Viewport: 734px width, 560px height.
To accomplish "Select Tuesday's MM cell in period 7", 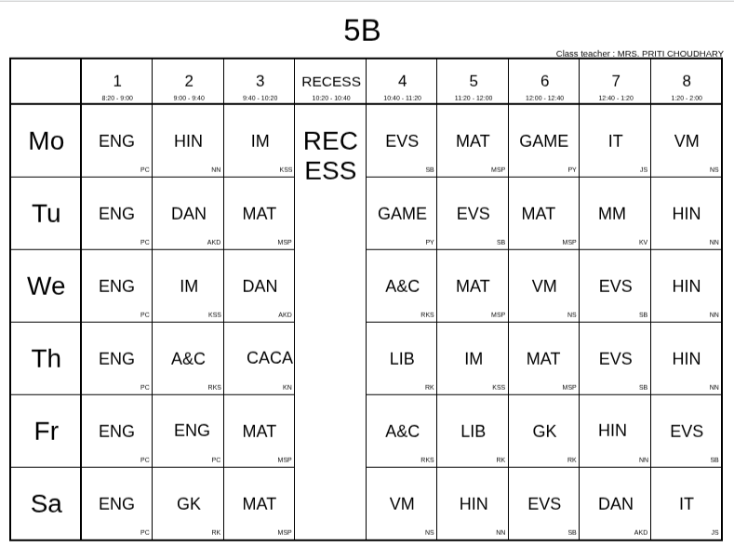I will point(612,214).
